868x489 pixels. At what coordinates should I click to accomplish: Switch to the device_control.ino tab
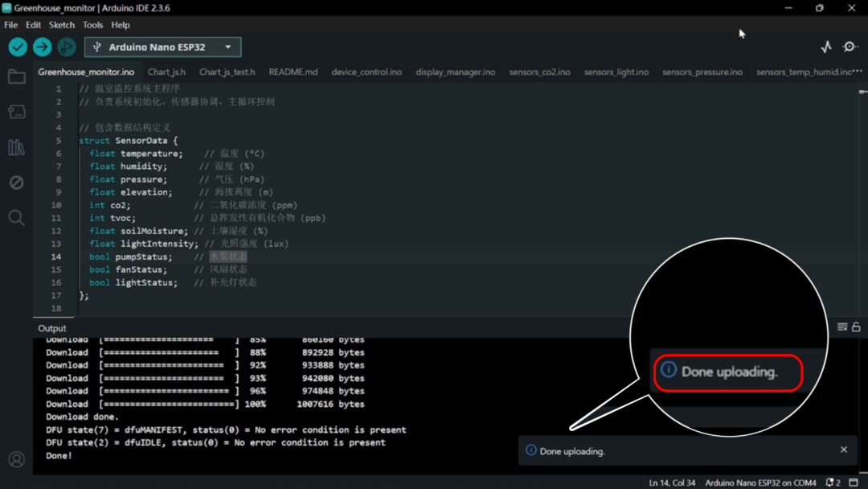366,72
